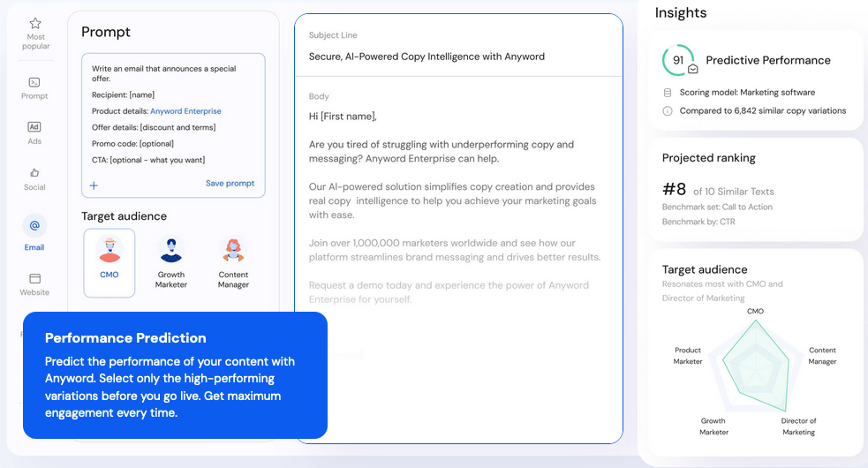Select the Prompt sidebar icon

tap(34, 82)
